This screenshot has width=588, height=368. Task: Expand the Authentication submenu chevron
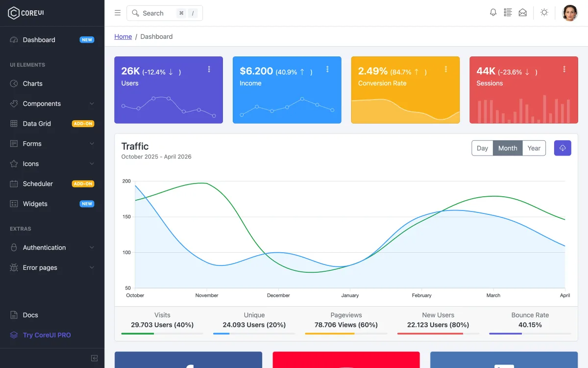point(92,247)
